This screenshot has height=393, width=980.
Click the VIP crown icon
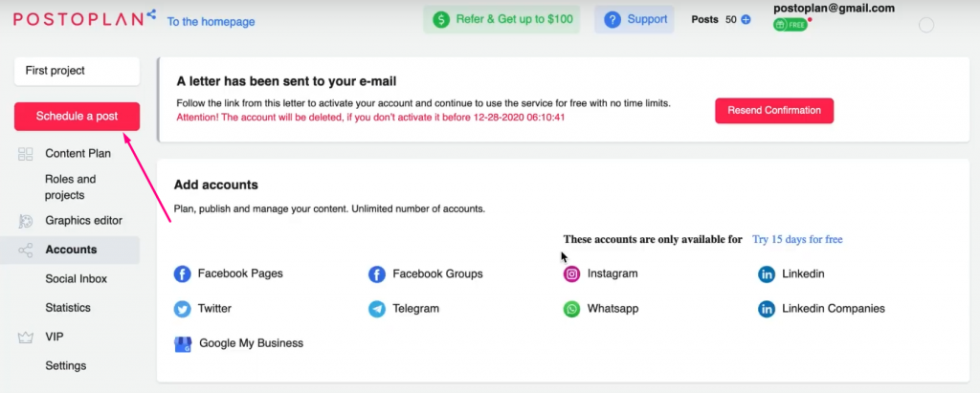tap(26, 338)
